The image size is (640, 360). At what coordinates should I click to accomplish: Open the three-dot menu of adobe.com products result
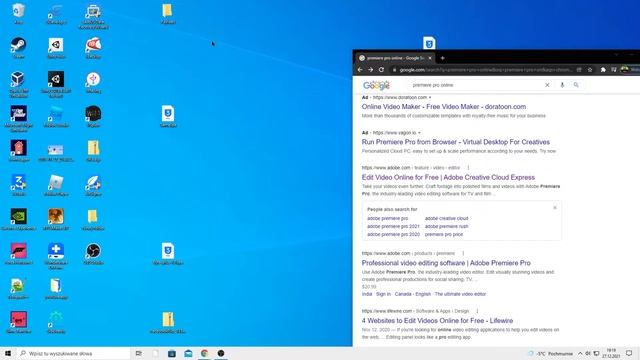463,253
